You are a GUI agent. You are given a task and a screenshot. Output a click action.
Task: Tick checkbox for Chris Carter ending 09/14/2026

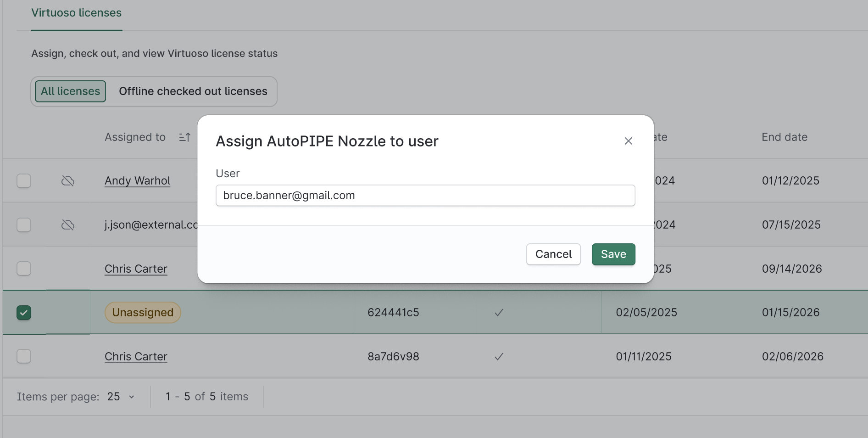coord(24,269)
